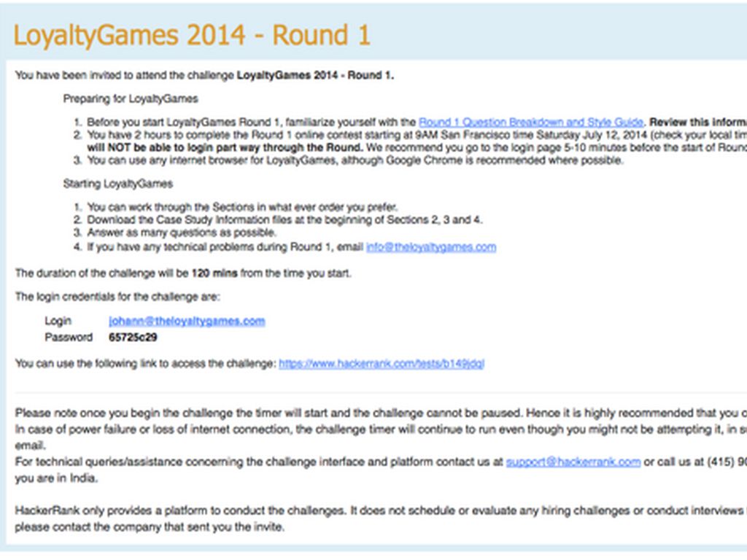
Task: Click the Login label
Action: pos(58,322)
